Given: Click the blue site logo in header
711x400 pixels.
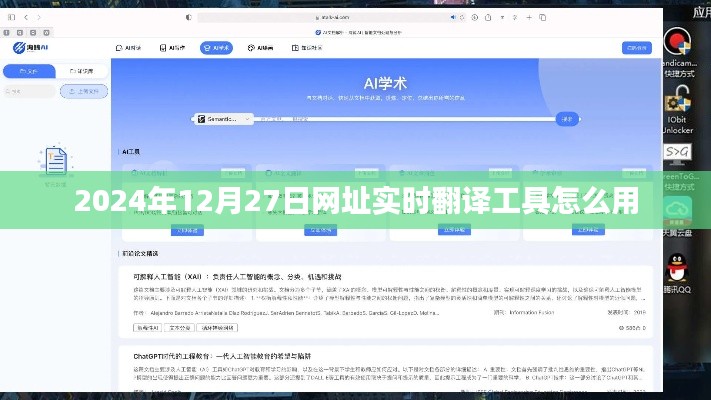Looking at the screenshot, I should pos(31,48).
